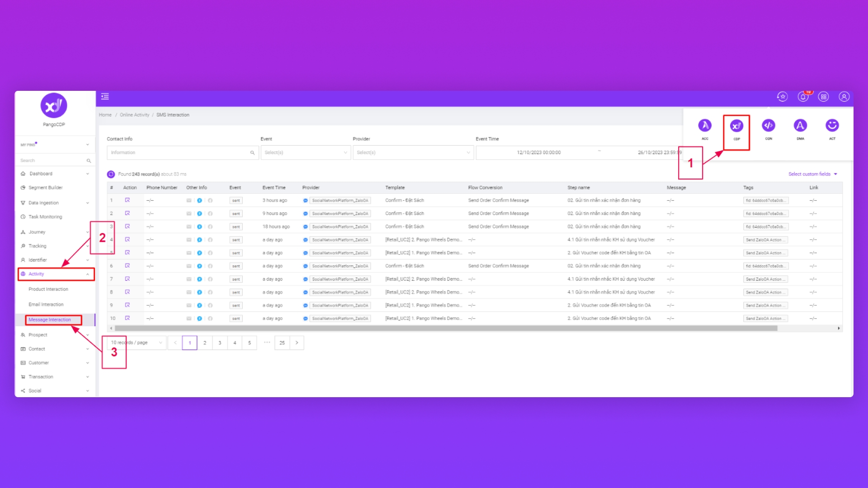
Task: Select Message Interaction in sidebar
Action: [50, 320]
